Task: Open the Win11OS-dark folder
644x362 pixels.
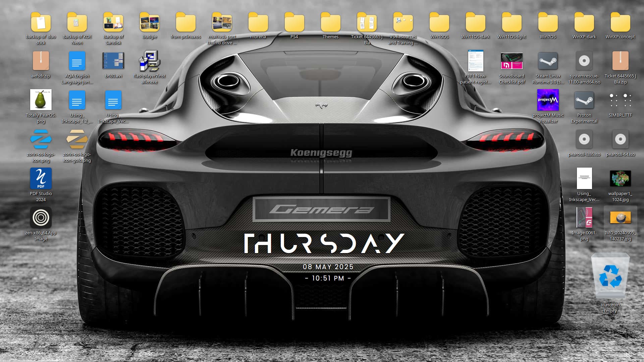Action: (475, 22)
